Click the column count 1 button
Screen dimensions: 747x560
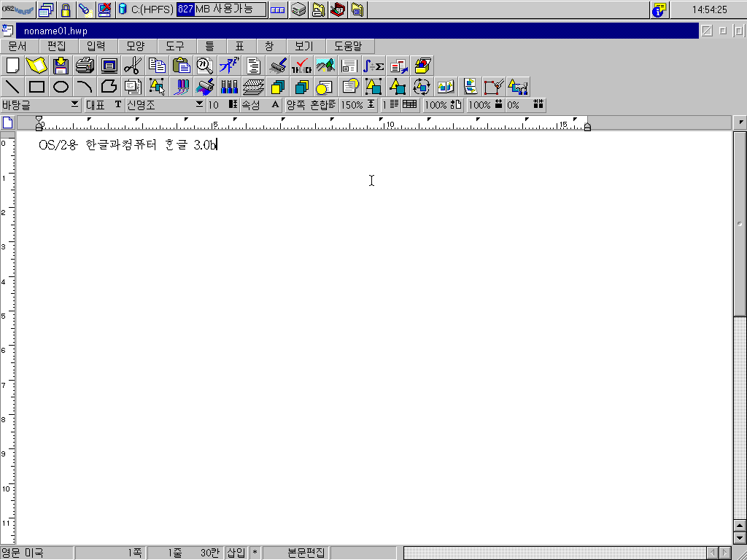click(x=390, y=105)
